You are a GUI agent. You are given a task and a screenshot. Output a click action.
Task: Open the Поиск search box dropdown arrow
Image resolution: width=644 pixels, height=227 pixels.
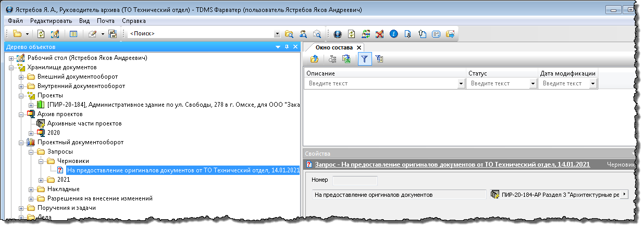pos(277,34)
